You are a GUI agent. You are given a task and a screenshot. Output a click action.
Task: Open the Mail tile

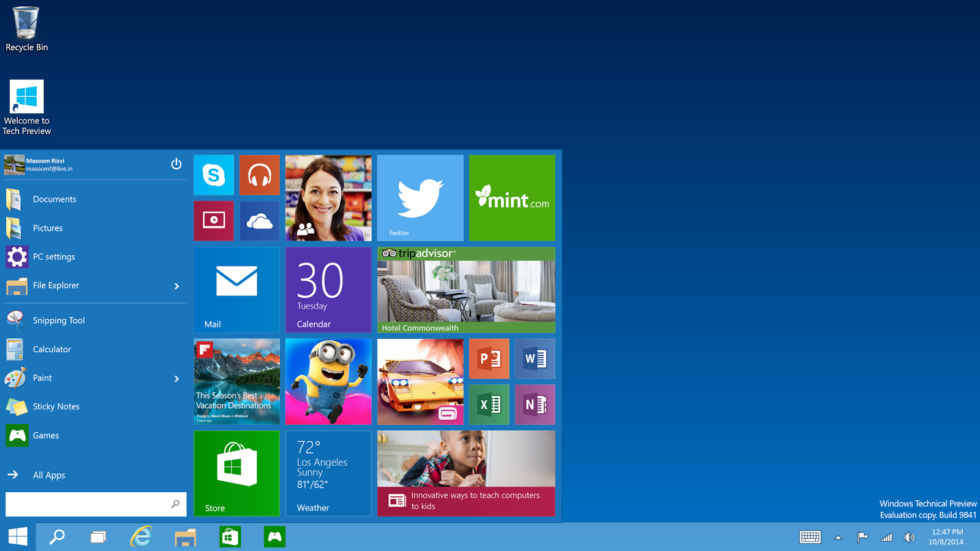point(236,290)
